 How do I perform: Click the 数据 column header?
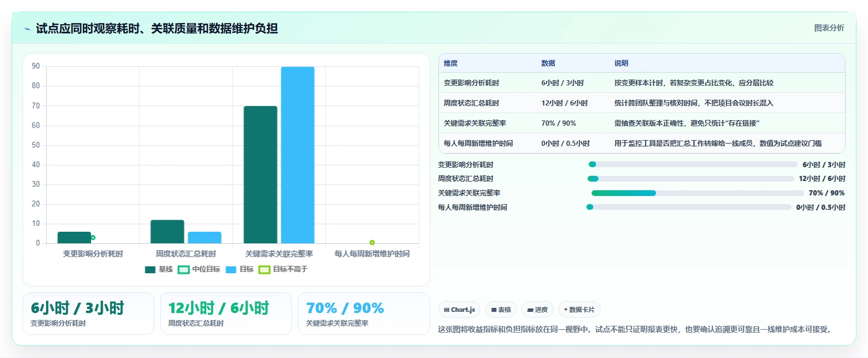(548, 63)
